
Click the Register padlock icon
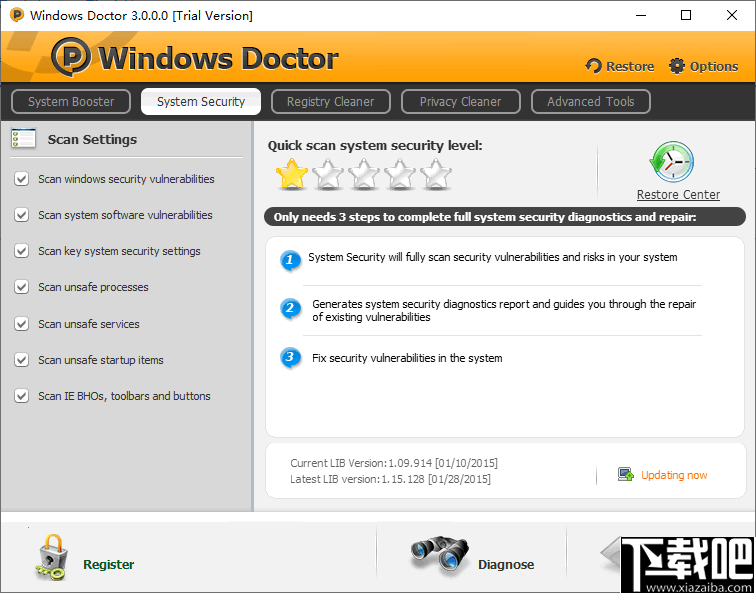[x=51, y=557]
